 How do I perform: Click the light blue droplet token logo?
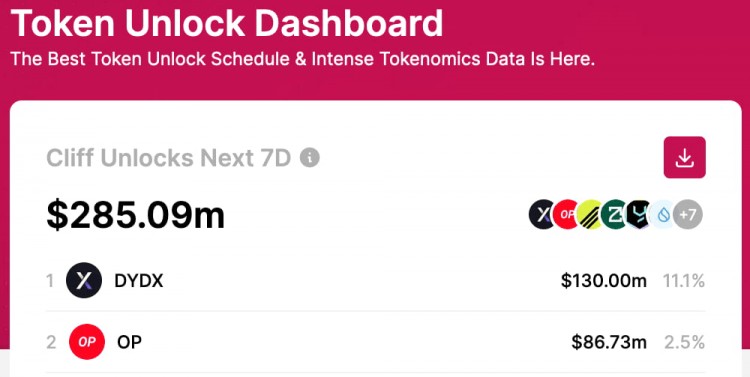(x=663, y=214)
